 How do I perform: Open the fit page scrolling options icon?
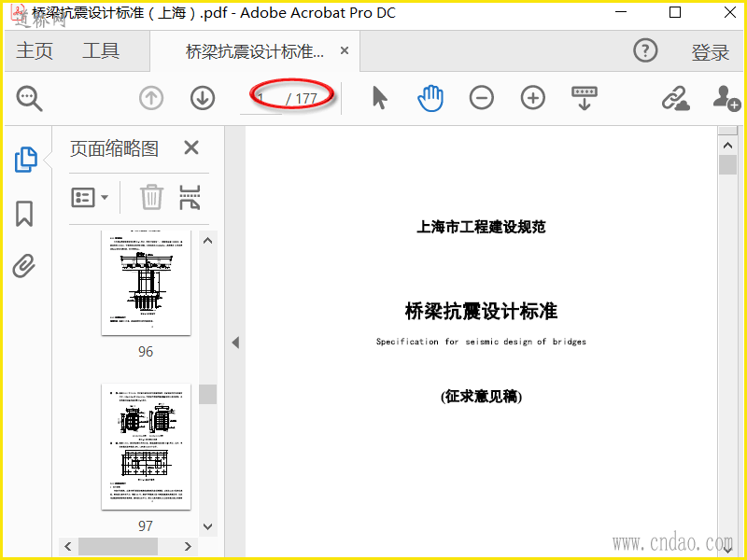point(585,98)
